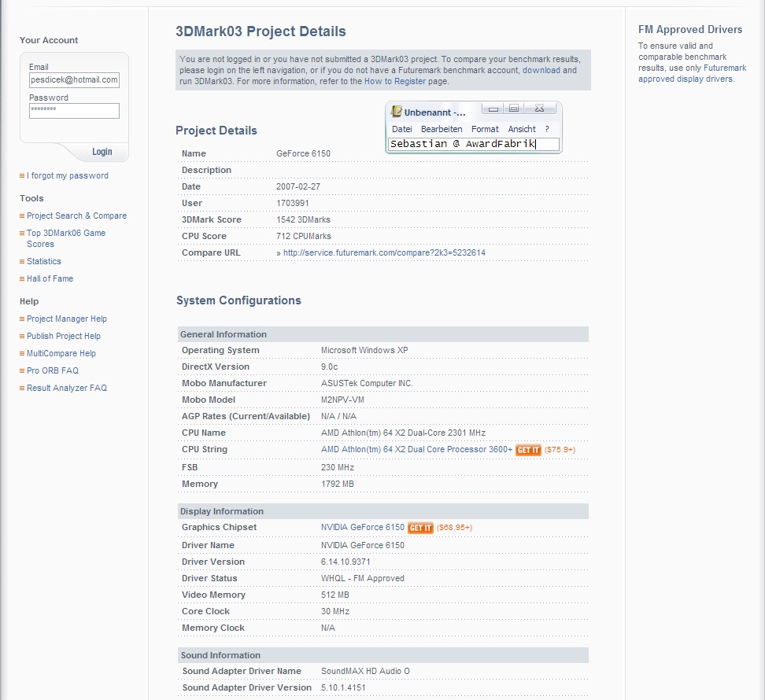This screenshot has width=765, height=700.
Task: Click the Notepad icon in Unbenannt window
Action: click(x=396, y=112)
